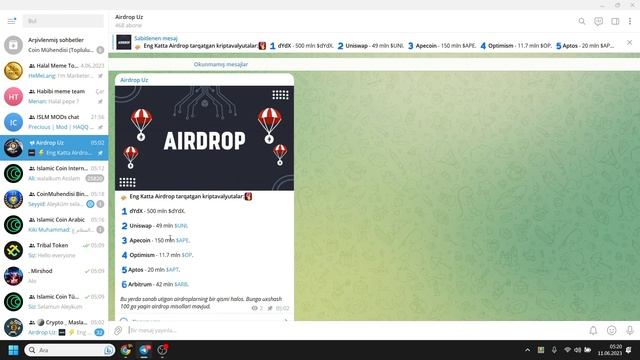The height and width of the screenshot is (360, 640).
Task: Select the Airdrop Uz channel
Action: pos(54,148)
